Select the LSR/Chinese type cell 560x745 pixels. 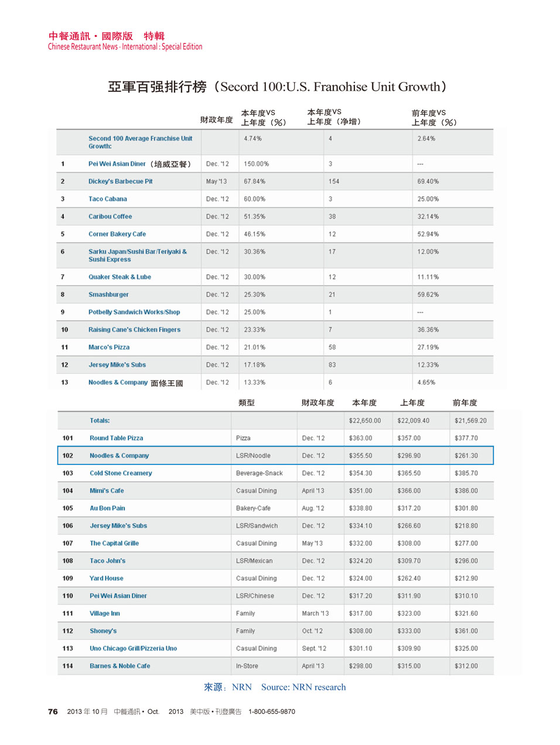[255, 596]
